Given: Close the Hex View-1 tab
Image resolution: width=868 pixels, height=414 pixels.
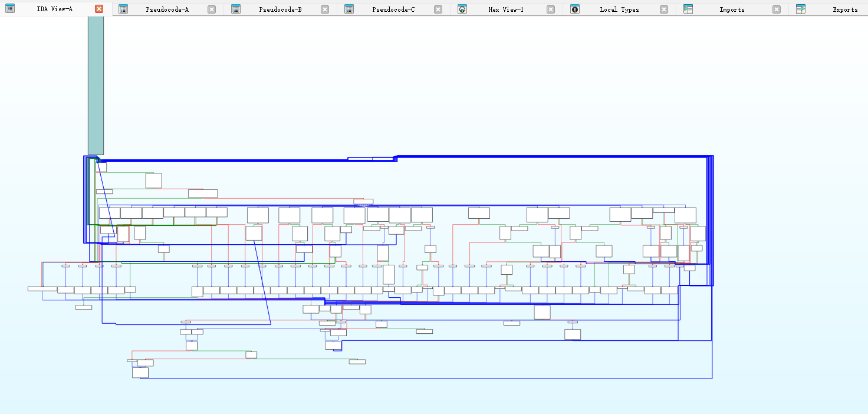Looking at the screenshot, I should tap(551, 9).
